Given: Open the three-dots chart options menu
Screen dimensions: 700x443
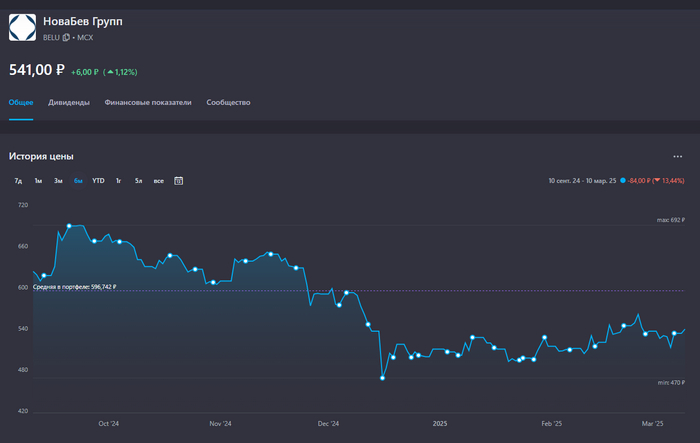Looking at the screenshot, I should coord(677,157).
